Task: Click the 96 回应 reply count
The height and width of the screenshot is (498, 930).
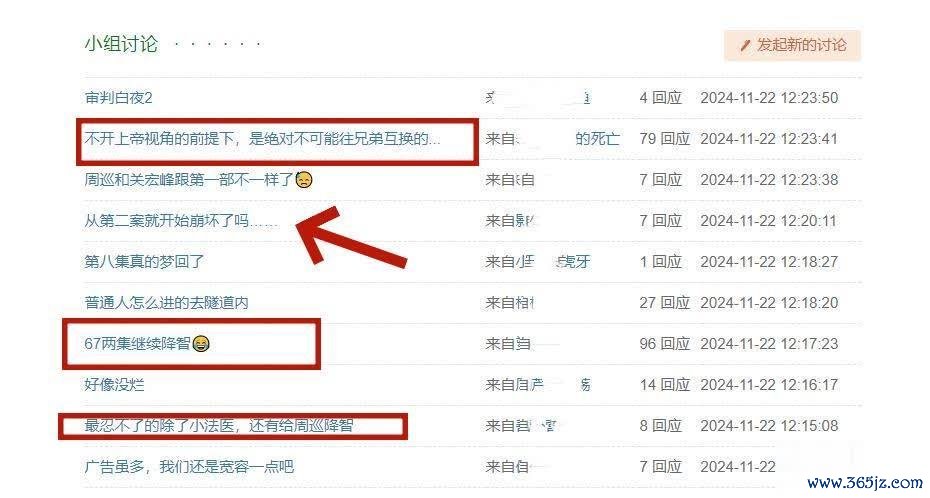Action: [x=665, y=343]
